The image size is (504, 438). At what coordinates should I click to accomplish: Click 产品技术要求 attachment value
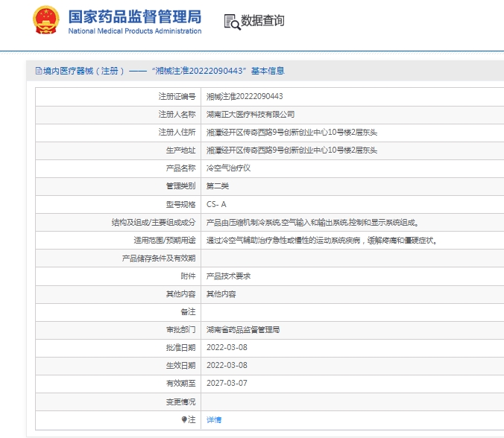point(228,276)
